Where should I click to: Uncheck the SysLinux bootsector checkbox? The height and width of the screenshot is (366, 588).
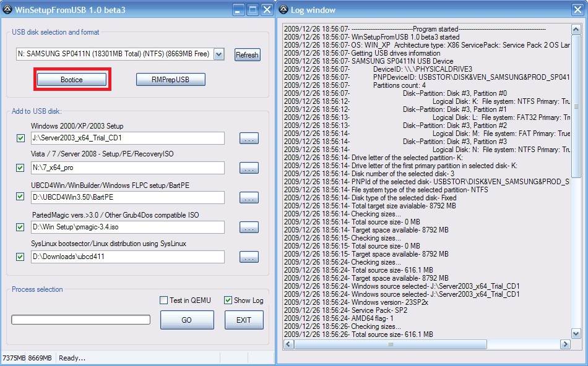click(21, 257)
